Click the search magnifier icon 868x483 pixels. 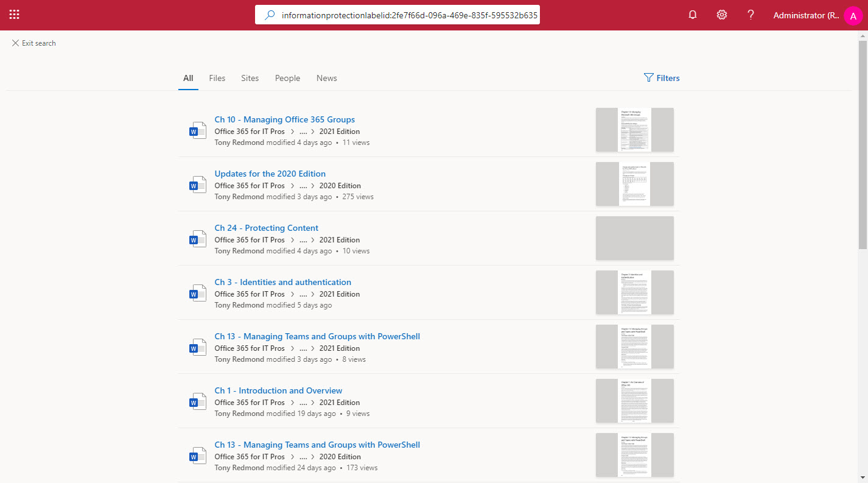pyautogui.click(x=270, y=15)
